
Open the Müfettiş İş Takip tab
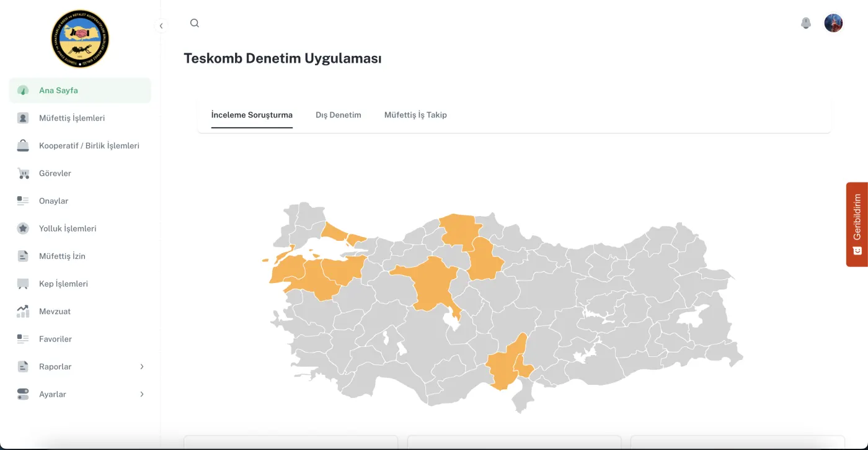tap(415, 115)
